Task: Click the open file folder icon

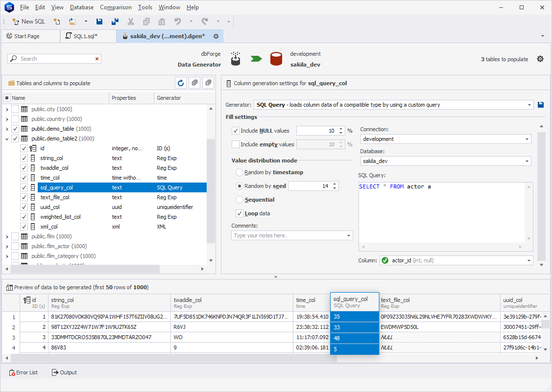Action: pos(72,22)
